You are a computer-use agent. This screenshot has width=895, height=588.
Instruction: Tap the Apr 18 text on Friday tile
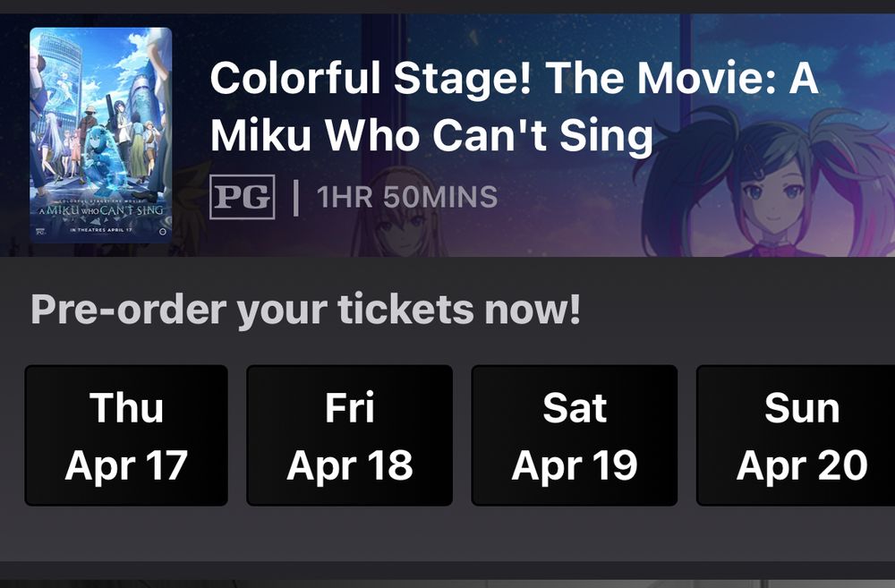[x=349, y=465]
